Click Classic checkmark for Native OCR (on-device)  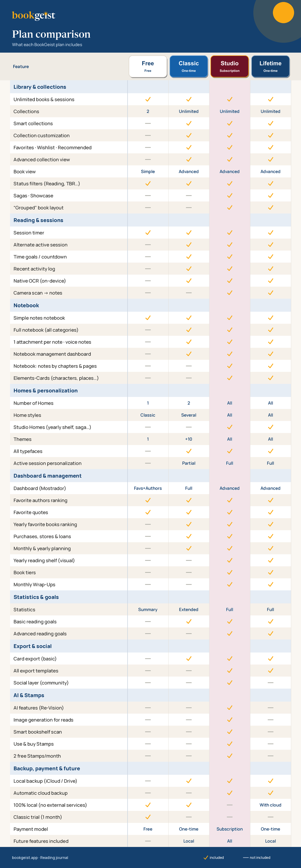189,281
